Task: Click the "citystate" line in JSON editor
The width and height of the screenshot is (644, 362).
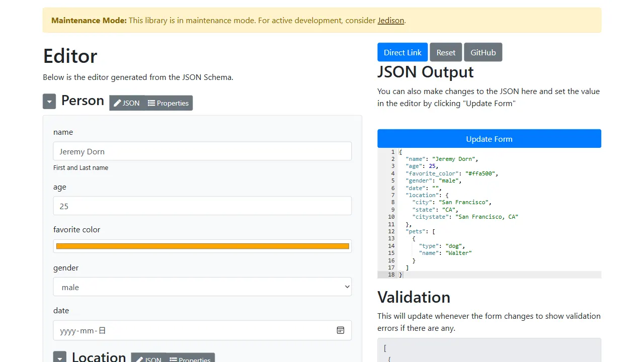Action: pyautogui.click(x=465, y=217)
